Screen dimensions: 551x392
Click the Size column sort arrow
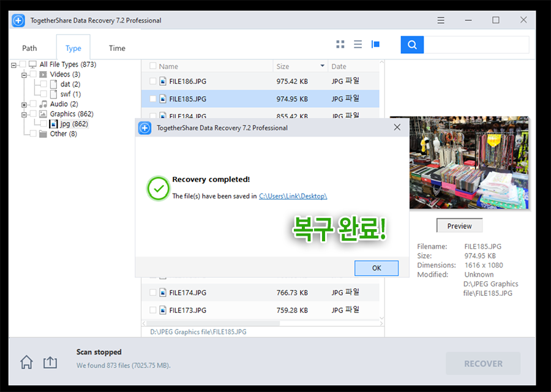322,66
